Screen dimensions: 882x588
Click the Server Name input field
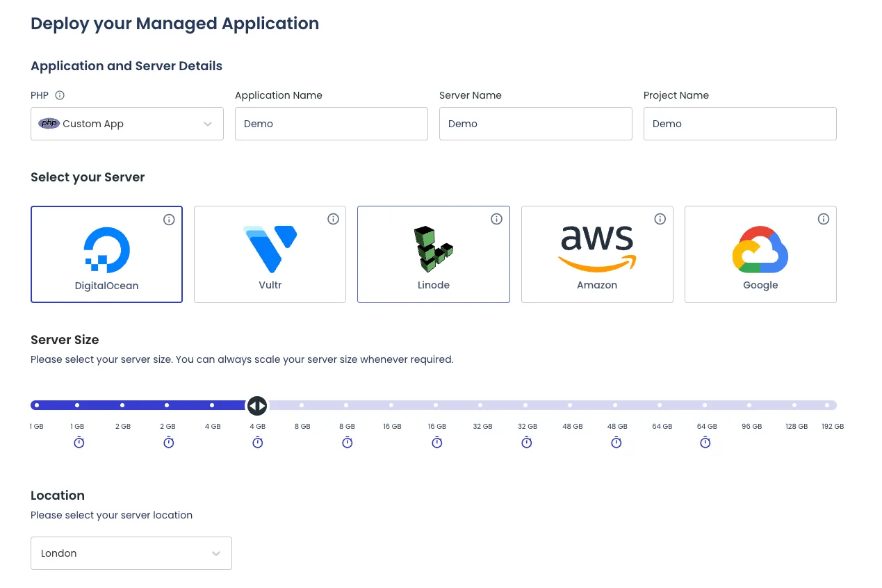click(535, 124)
